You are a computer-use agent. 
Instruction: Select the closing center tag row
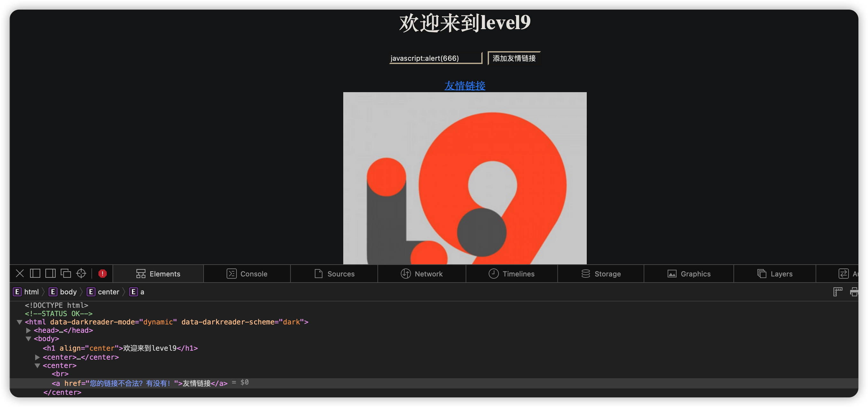click(62, 393)
